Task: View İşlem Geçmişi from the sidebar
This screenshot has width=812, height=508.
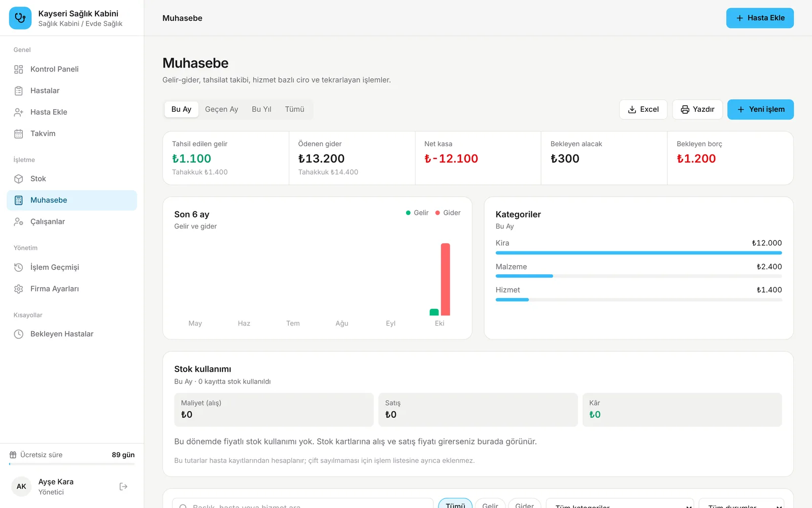Action: [72, 267]
